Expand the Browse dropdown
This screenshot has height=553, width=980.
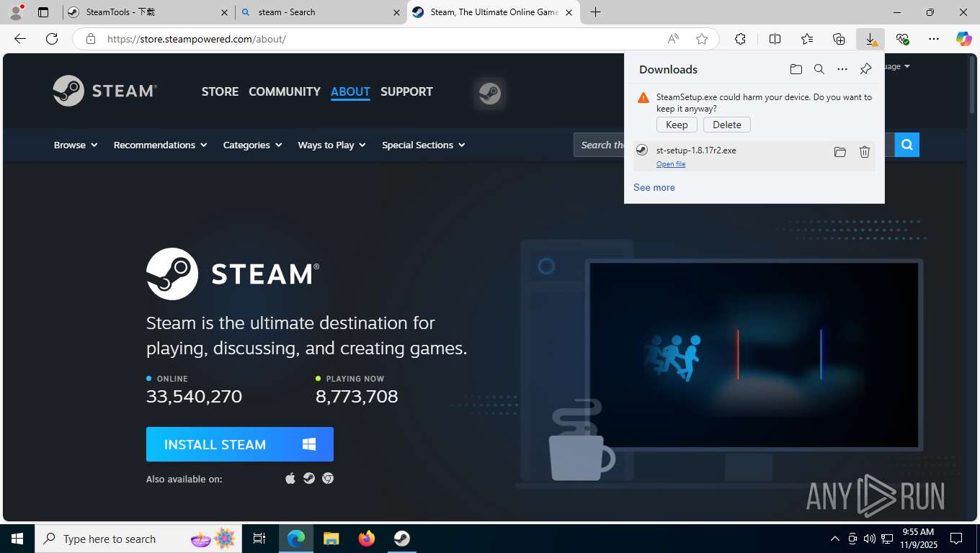click(76, 145)
